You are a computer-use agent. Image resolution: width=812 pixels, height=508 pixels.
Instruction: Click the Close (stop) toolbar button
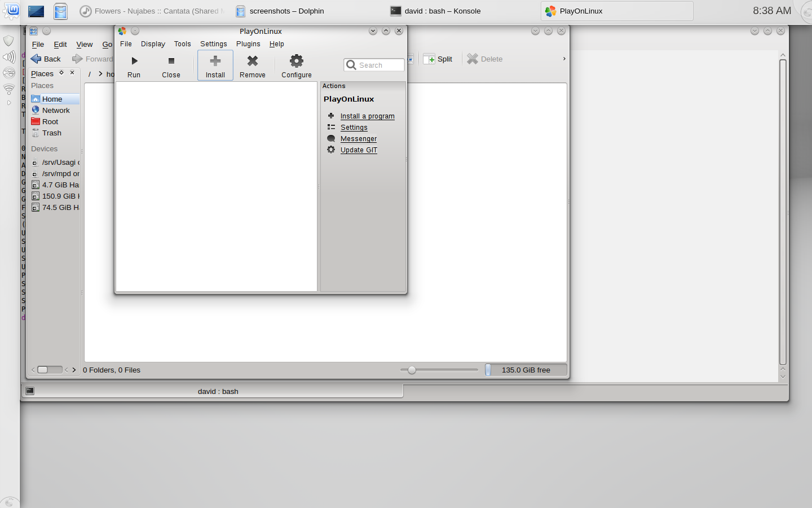pos(171,65)
